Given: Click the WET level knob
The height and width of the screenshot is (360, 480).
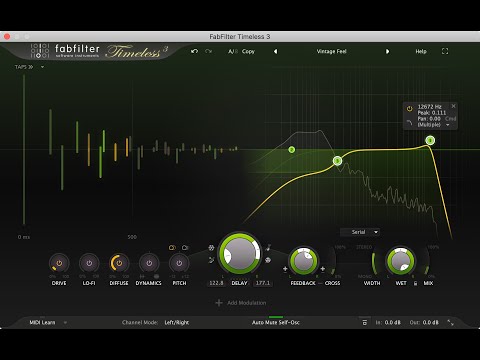Looking at the screenshot, I should coord(400,261).
